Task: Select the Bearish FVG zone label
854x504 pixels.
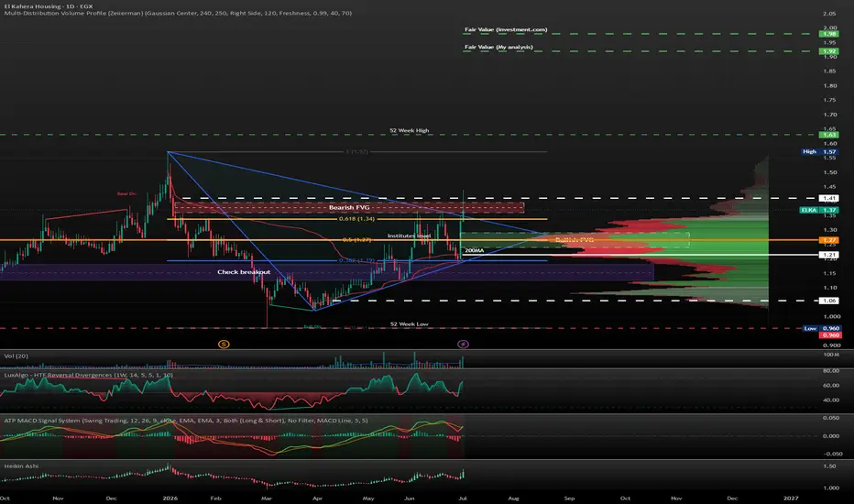Action: point(349,208)
